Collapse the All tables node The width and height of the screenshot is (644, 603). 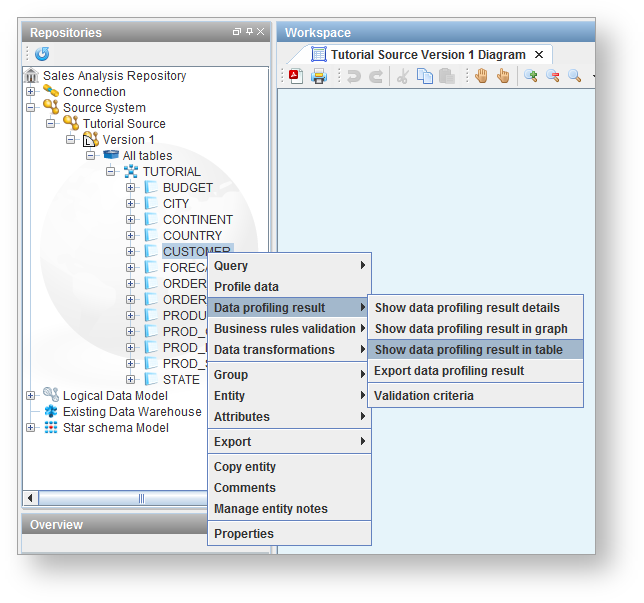point(90,155)
